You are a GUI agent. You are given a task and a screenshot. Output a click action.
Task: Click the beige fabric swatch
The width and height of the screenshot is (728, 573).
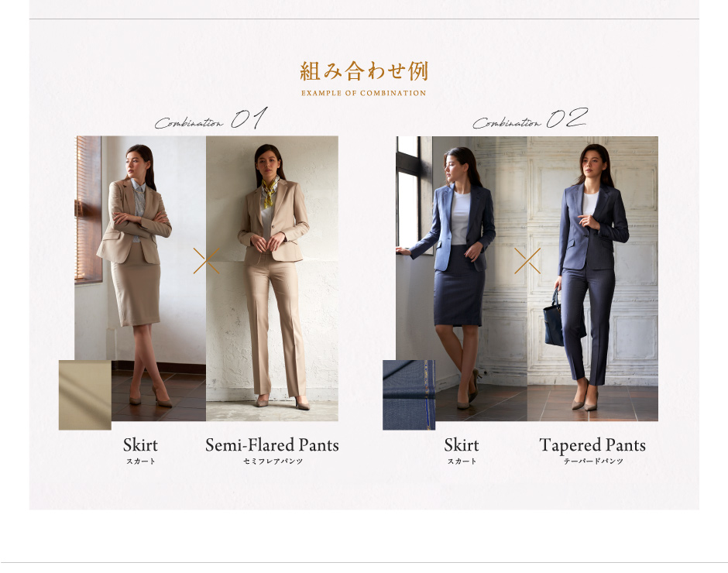(x=85, y=395)
